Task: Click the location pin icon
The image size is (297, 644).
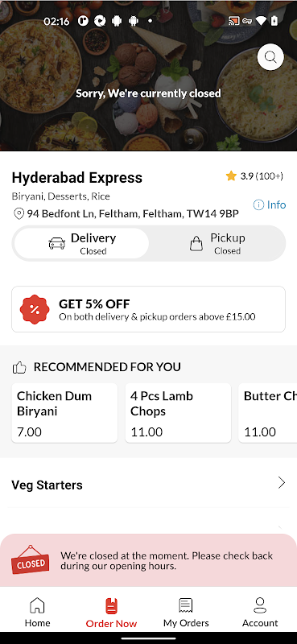Action: point(19,214)
